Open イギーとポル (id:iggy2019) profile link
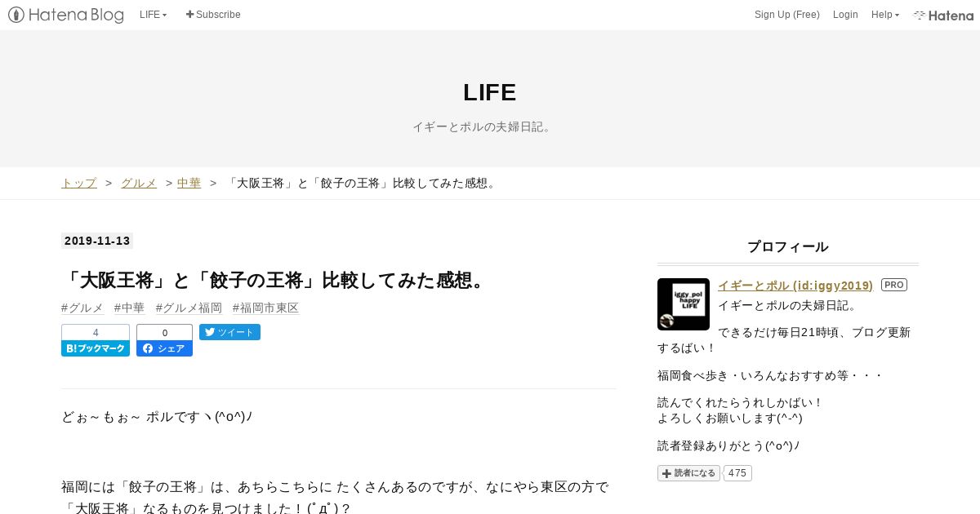 (795, 286)
